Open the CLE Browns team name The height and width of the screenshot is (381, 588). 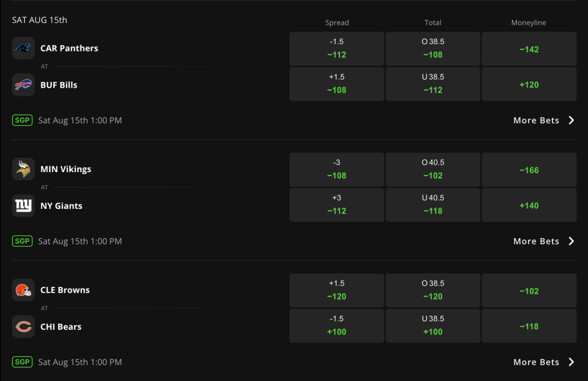pos(65,290)
